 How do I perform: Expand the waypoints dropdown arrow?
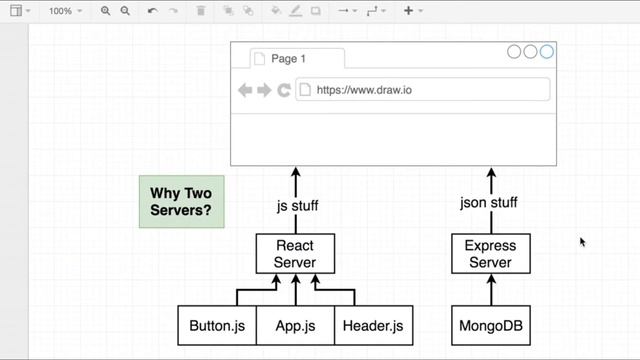pos(383,11)
